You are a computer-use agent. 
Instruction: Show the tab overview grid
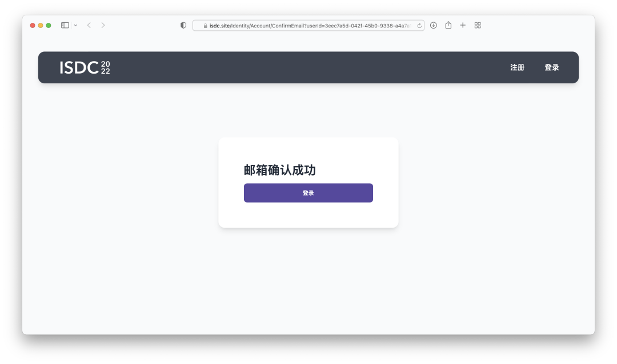478,25
